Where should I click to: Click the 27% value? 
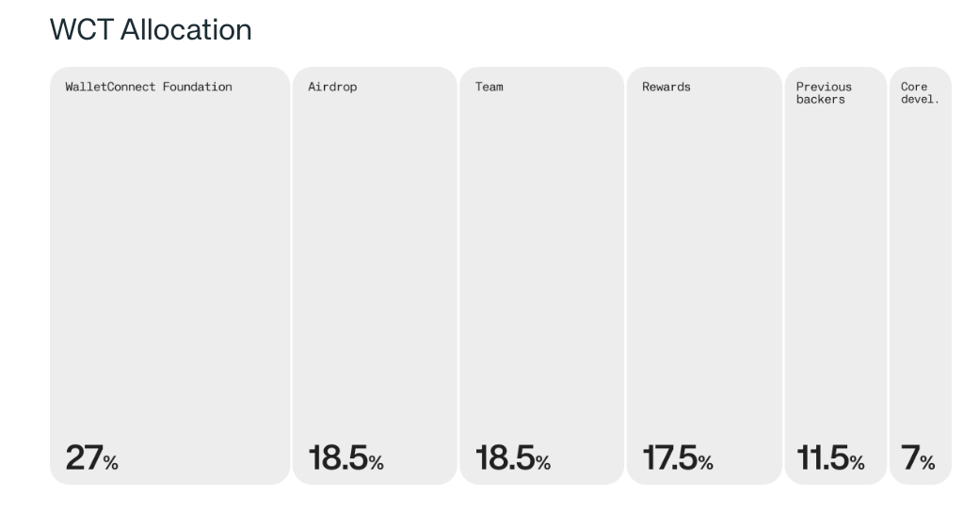tap(92, 457)
